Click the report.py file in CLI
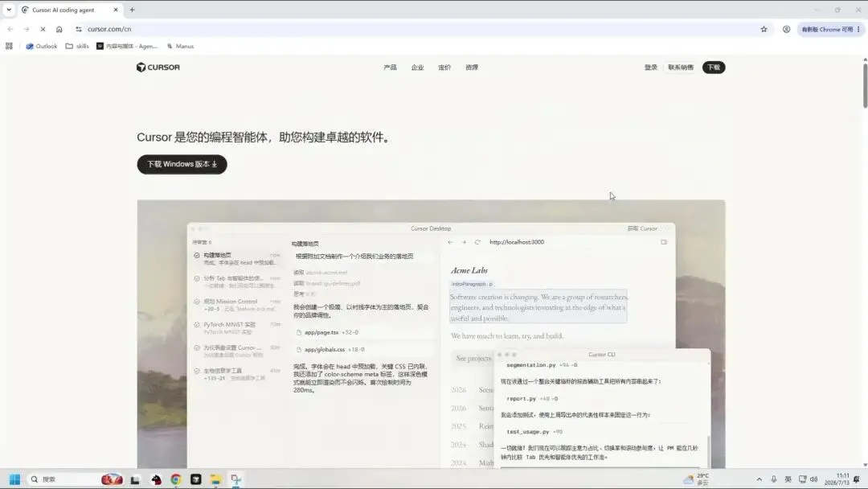 [521, 399]
